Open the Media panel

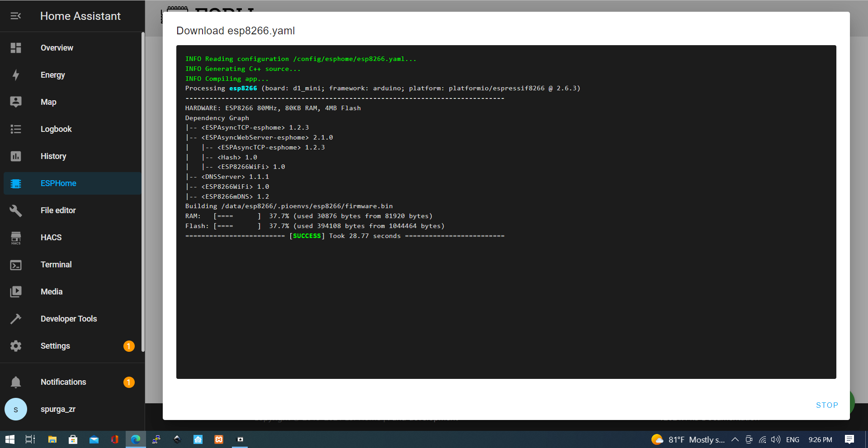tap(72, 292)
